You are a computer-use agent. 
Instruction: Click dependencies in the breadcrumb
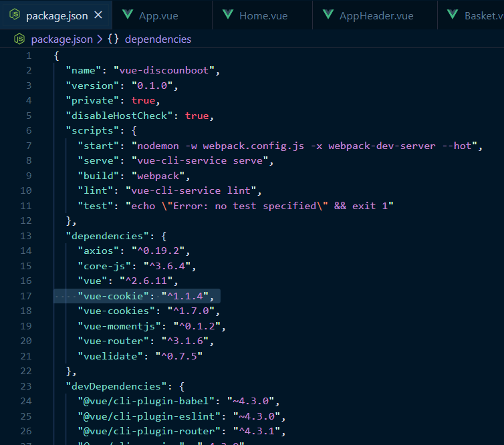[x=158, y=39]
